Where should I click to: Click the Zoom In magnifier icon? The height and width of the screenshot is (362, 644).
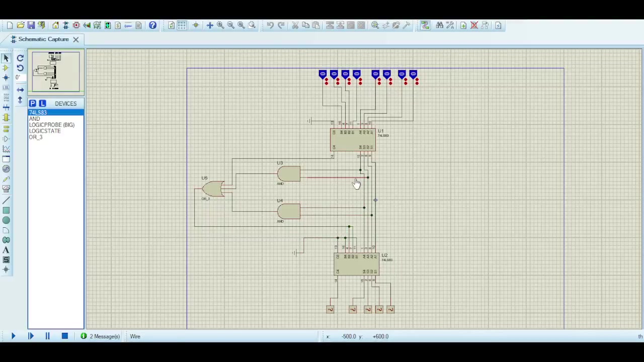point(220,25)
